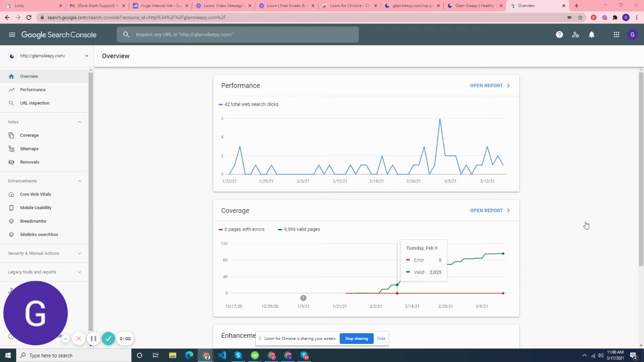The height and width of the screenshot is (362, 644).
Task: Switch to the Loom for Chrome tab
Action: (349, 6)
